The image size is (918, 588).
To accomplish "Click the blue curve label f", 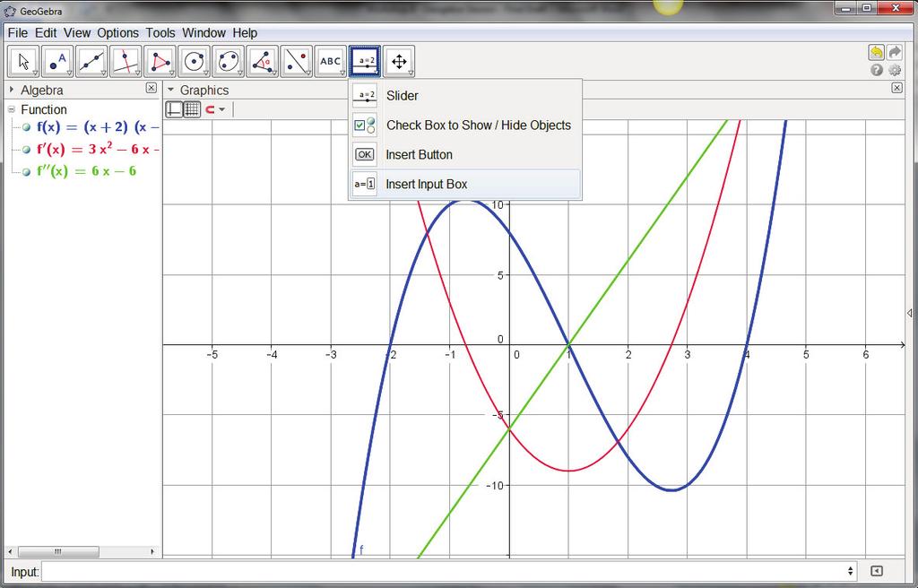I will tap(361, 549).
